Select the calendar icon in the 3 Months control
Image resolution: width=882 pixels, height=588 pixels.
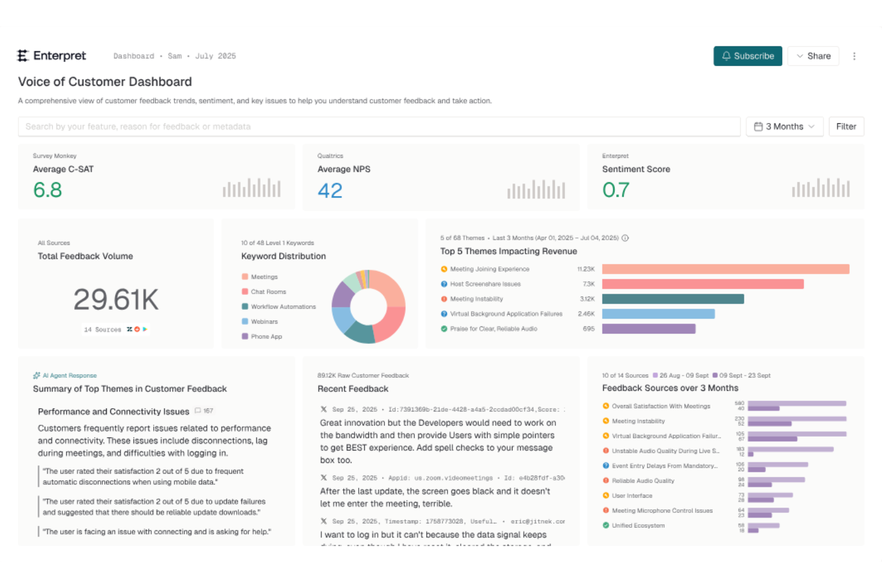tap(758, 126)
